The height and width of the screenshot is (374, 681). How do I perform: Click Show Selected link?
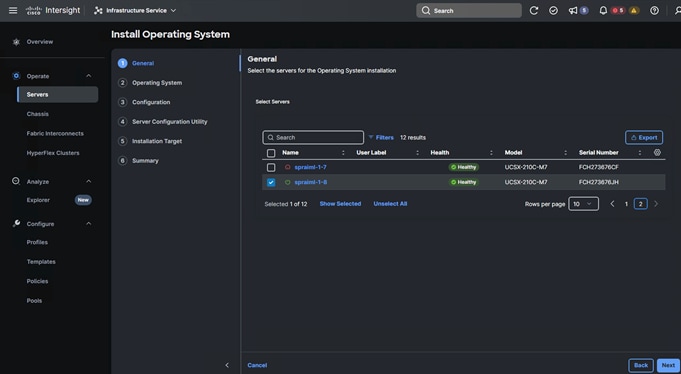pos(340,204)
